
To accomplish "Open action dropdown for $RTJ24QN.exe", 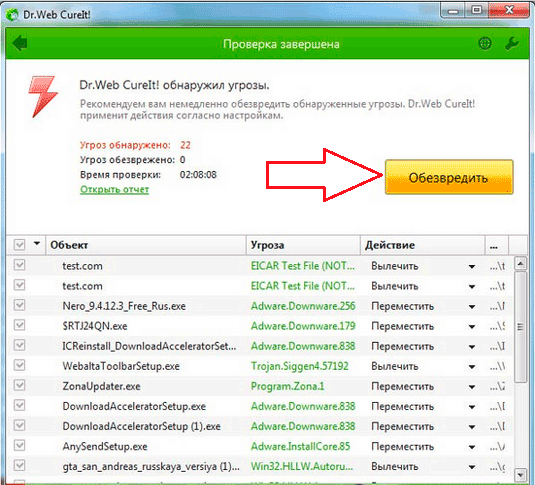I will click(x=472, y=327).
